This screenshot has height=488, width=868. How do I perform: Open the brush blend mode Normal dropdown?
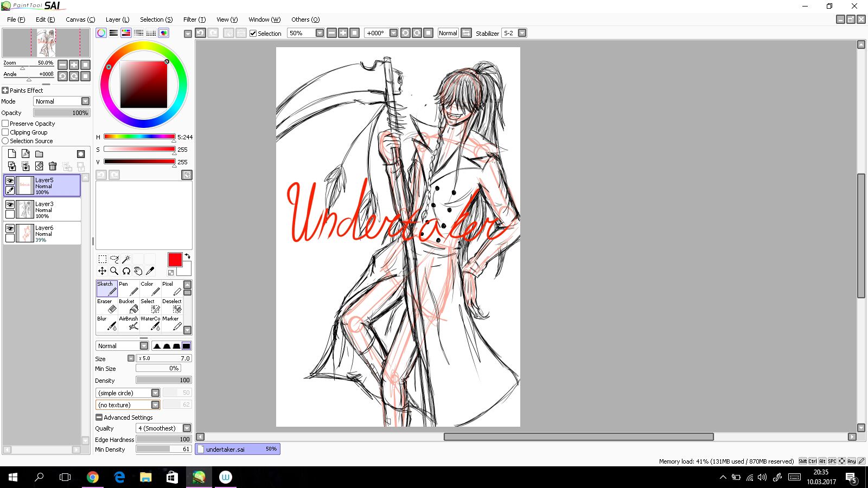click(122, 346)
